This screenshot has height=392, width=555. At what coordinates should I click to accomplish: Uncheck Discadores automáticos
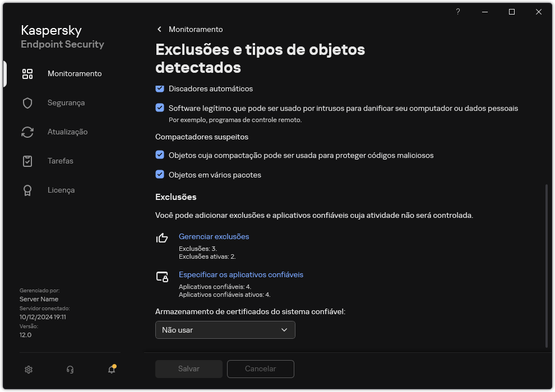point(159,88)
